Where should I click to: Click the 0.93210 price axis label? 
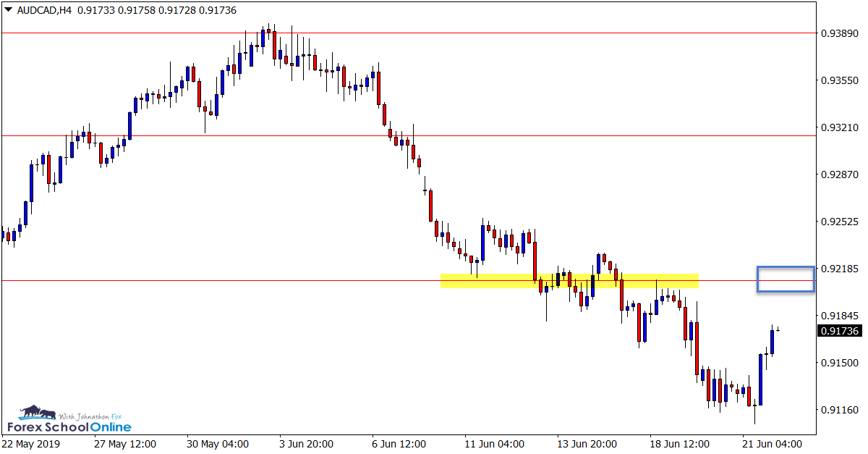pyautogui.click(x=841, y=127)
